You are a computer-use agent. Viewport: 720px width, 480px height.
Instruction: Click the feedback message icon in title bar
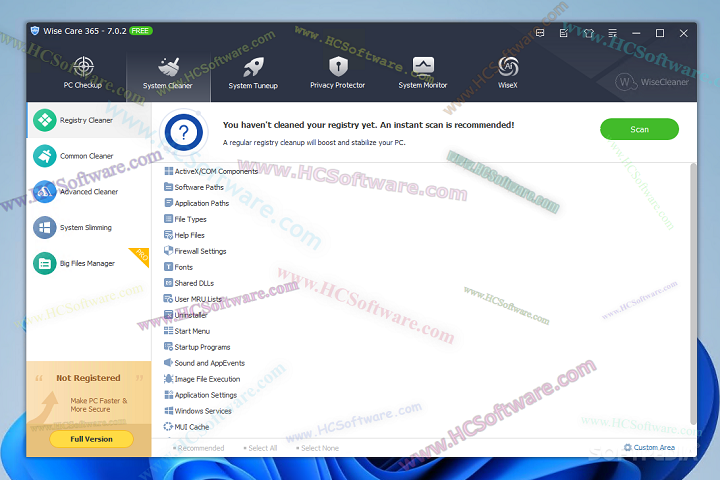pyautogui.click(x=540, y=33)
